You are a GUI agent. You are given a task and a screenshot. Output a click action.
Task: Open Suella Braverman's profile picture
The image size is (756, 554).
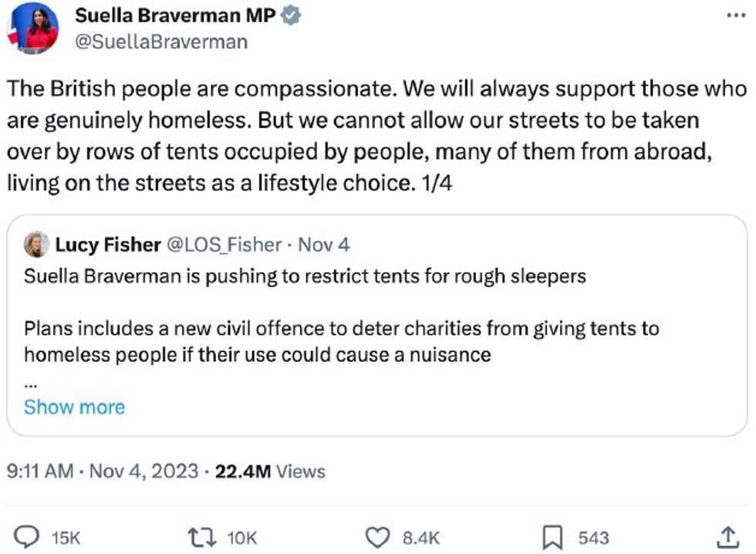click(32, 29)
